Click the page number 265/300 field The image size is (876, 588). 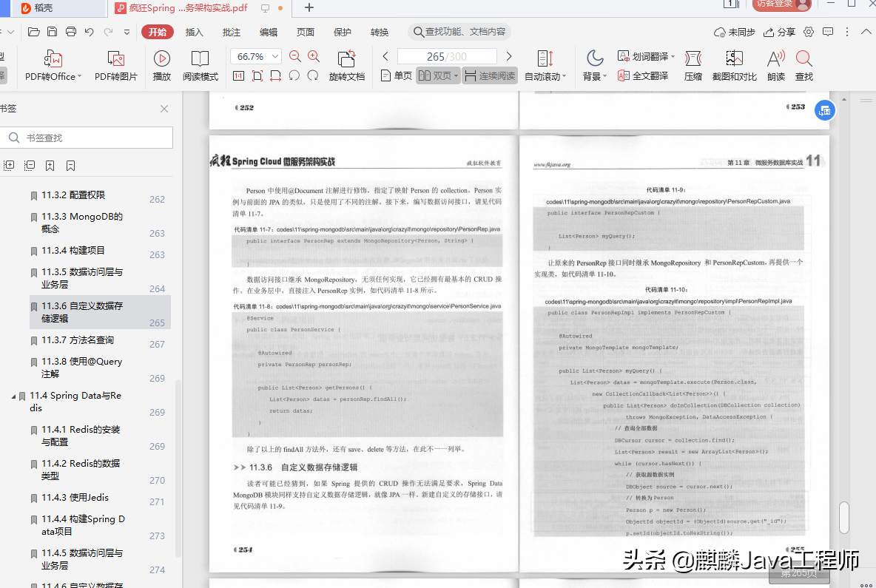click(x=446, y=56)
